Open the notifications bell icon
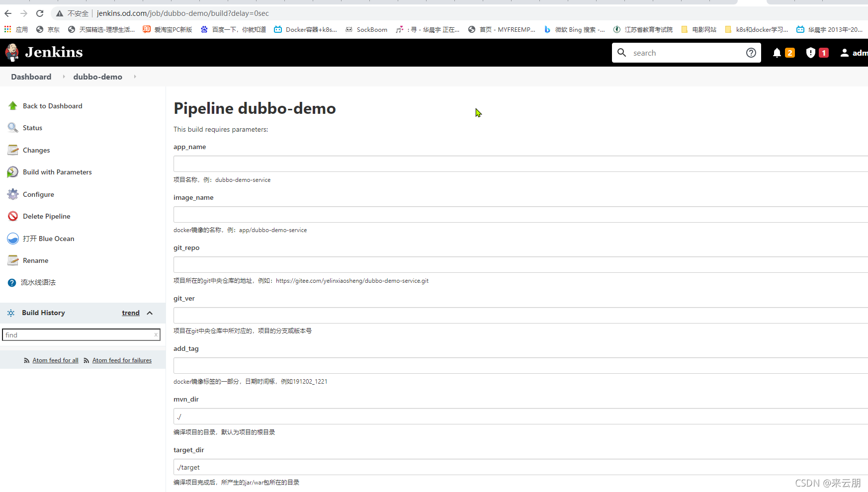The image size is (868, 492). (777, 53)
